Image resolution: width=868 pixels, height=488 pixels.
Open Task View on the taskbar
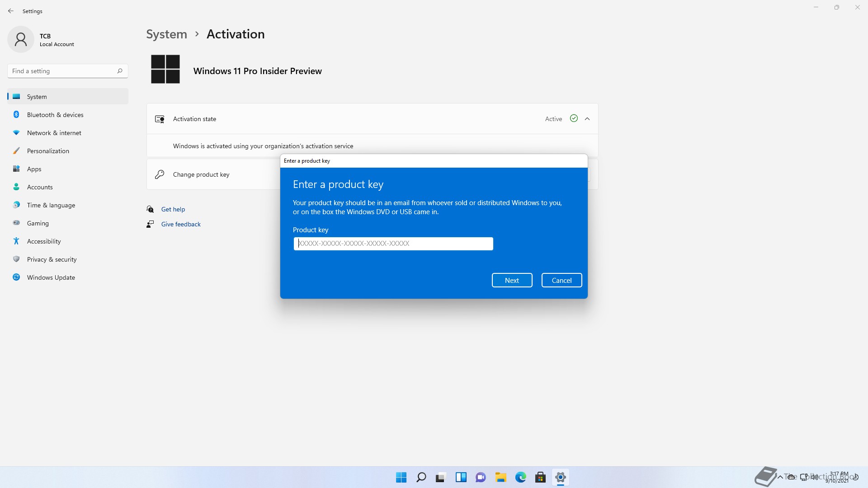[x=441, y=477]
